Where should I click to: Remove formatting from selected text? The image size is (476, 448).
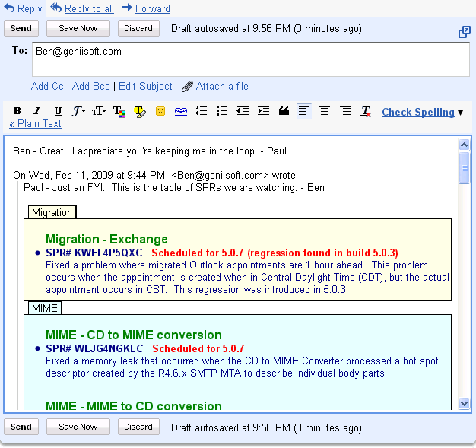tap(366, 111)
